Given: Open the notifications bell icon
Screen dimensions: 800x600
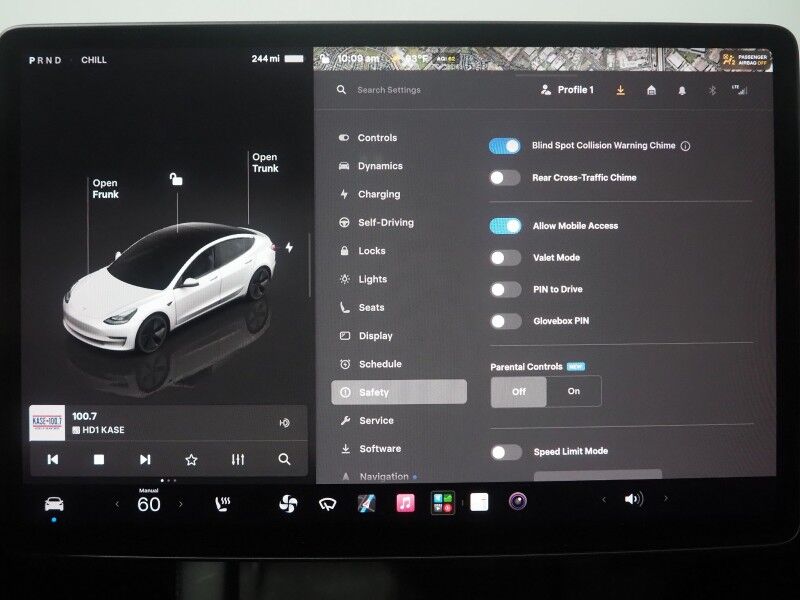Looking at the screenshot, I should (x=682, y=91).
